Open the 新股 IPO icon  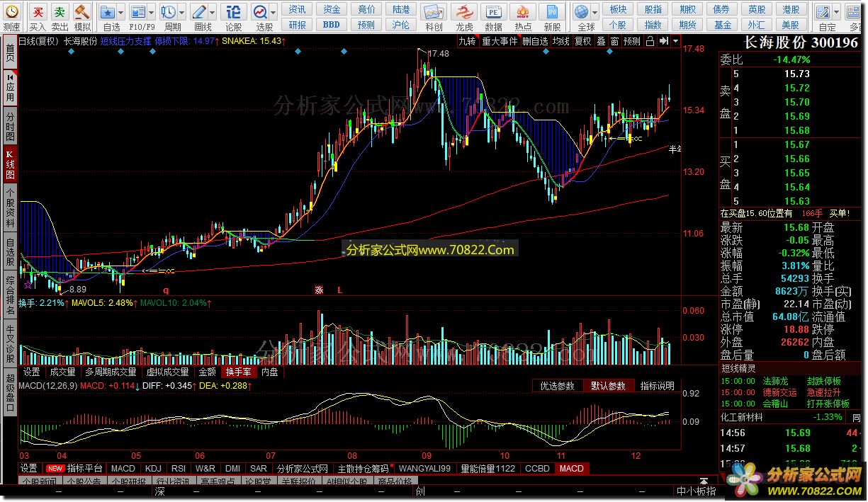point(552,12)
